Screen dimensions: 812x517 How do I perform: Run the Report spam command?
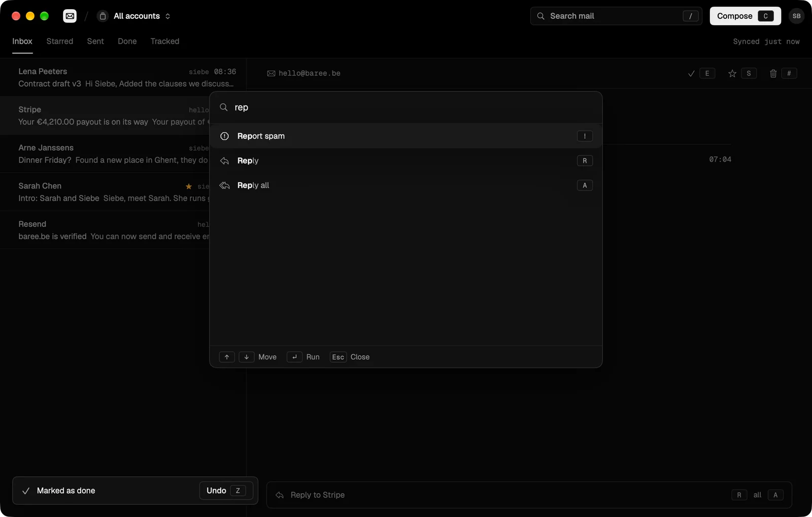click(406, 136)
